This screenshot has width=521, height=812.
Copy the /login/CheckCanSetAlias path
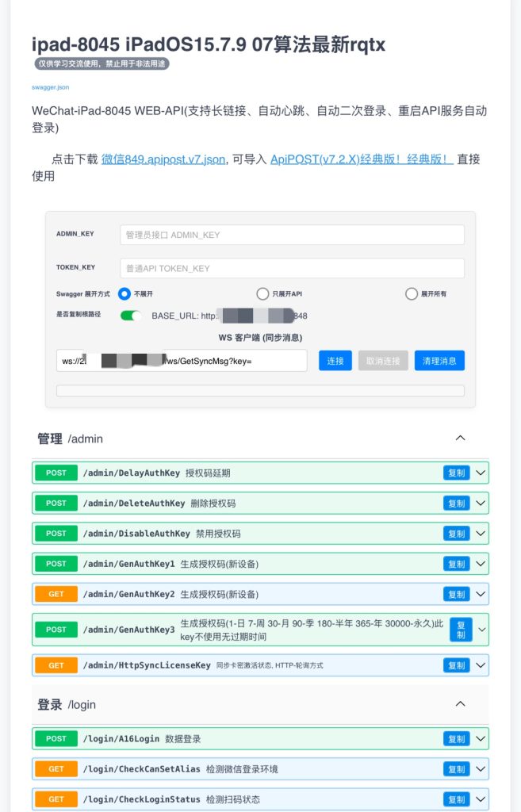coord(456,769)
